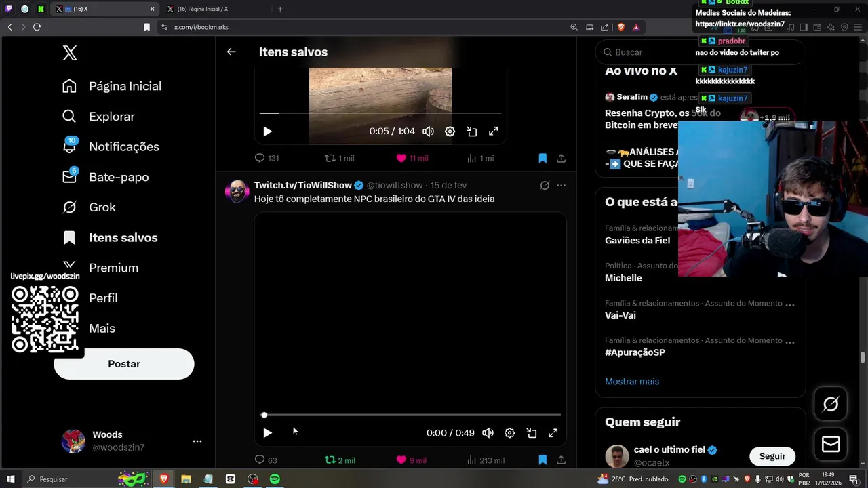Open more options on TioWillShow post
868x488 pixels.
tap(561, 185)
